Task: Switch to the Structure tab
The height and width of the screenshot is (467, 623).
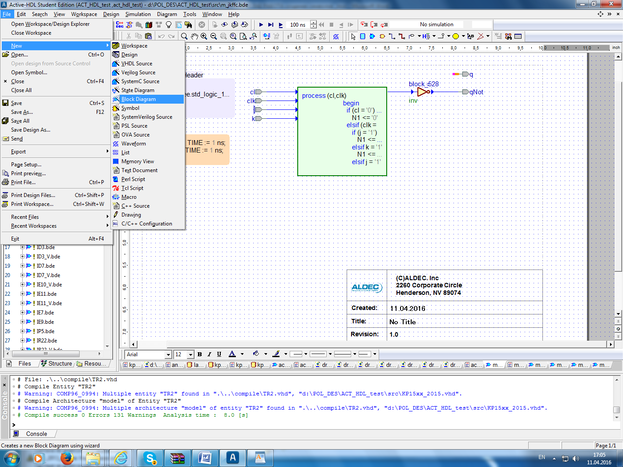Action: tap(59, 364)
